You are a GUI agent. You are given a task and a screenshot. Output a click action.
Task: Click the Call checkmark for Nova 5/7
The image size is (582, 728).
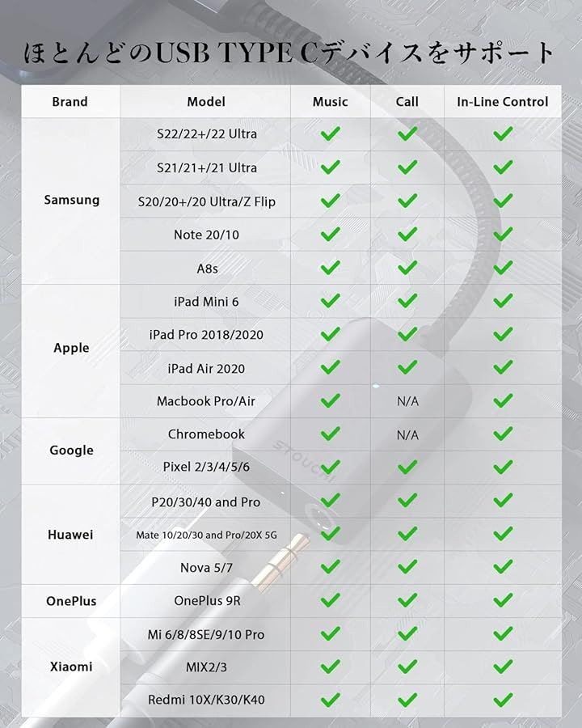pos(407,567)
